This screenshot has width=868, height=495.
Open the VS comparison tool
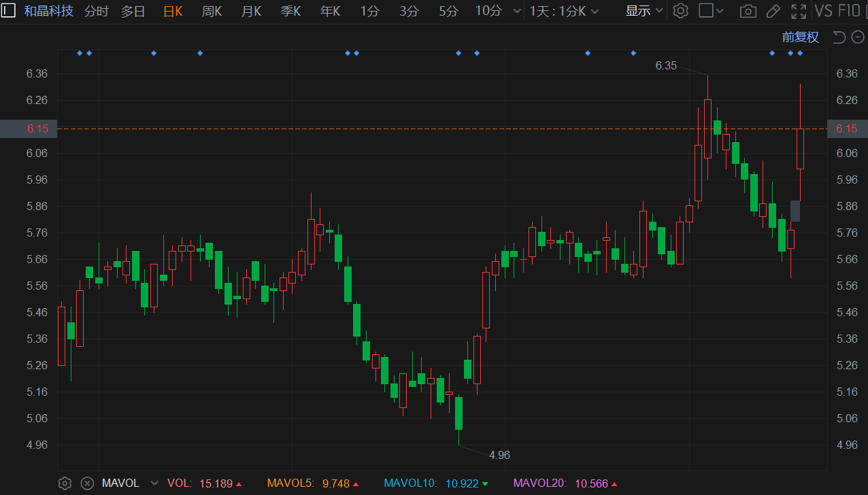point(823,11)
